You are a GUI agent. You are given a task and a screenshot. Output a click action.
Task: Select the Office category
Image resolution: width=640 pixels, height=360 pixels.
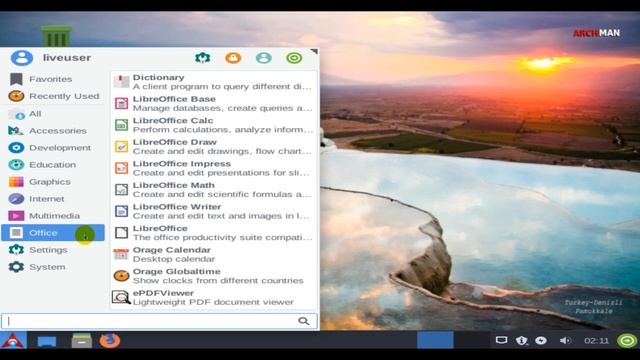coord(53,233)
